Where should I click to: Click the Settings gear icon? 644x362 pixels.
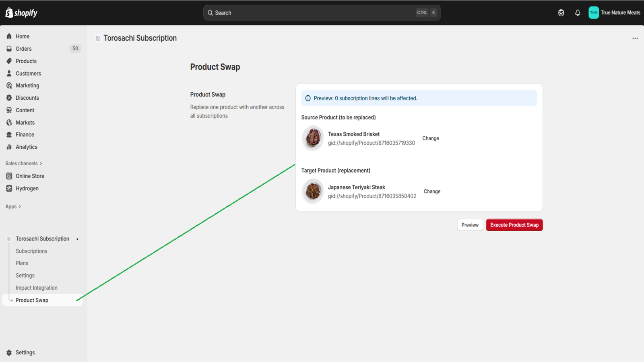pyautogui.click(x=9, y=353)
